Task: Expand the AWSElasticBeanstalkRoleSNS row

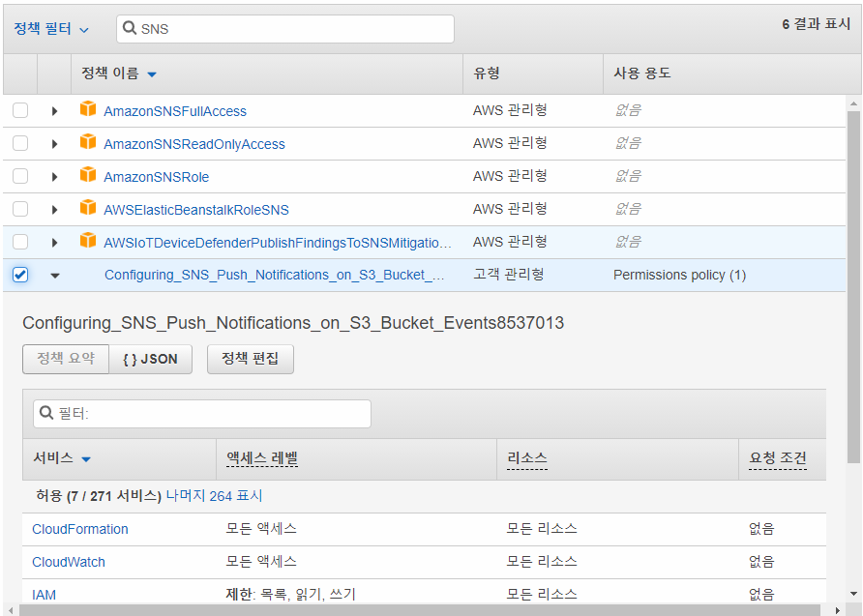Action: point(54,210)
